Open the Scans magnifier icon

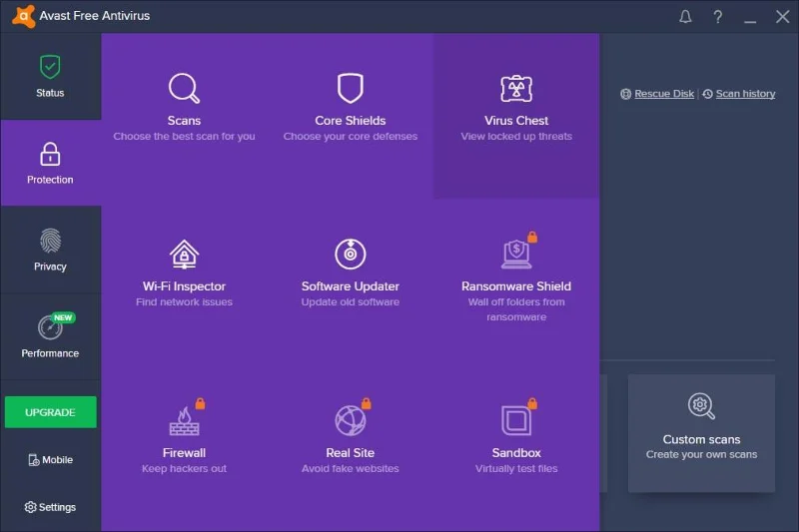pyautogui.click(x=184, y=89)
